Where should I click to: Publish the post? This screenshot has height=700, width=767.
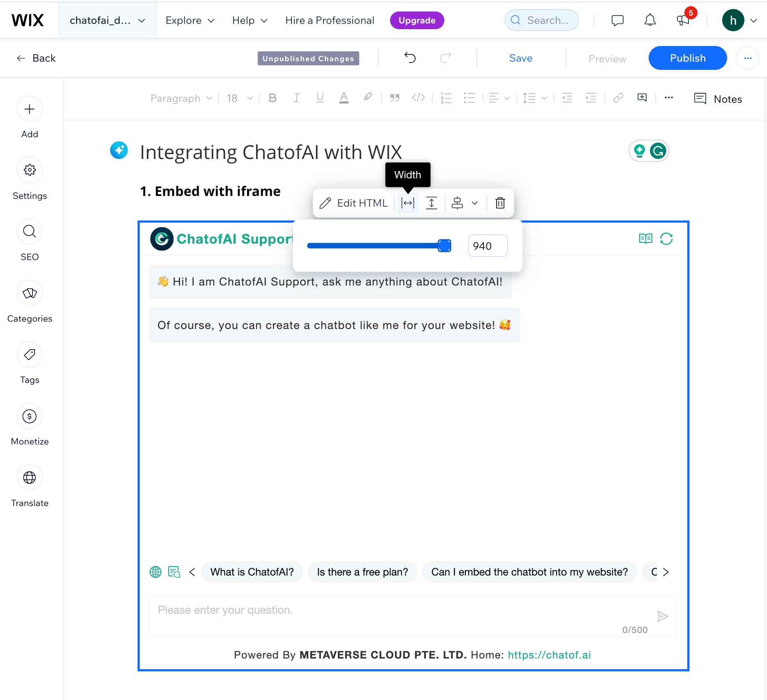(x=688, y=58)
